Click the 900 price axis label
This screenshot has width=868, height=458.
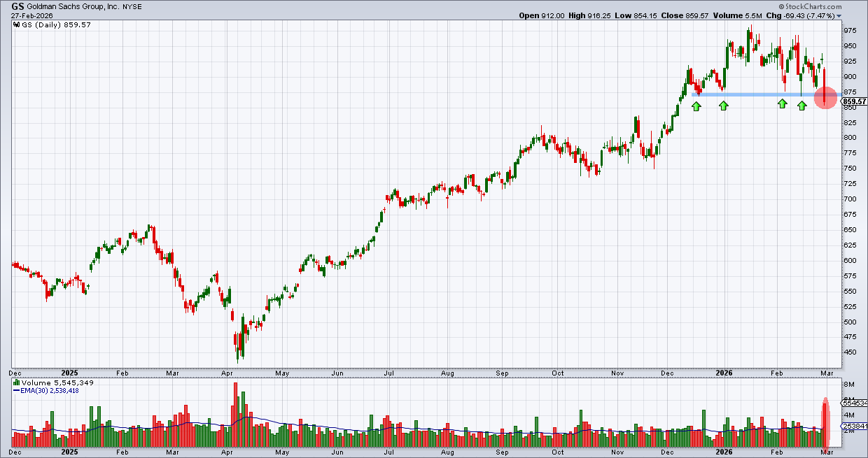coord(851,77)
